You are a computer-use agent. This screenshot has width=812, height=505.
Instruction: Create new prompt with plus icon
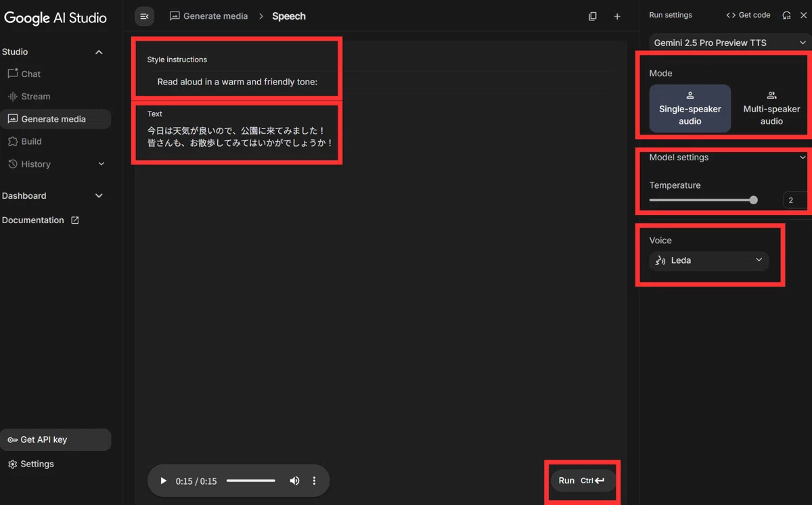pyautogui.click(x=617, y=16)
